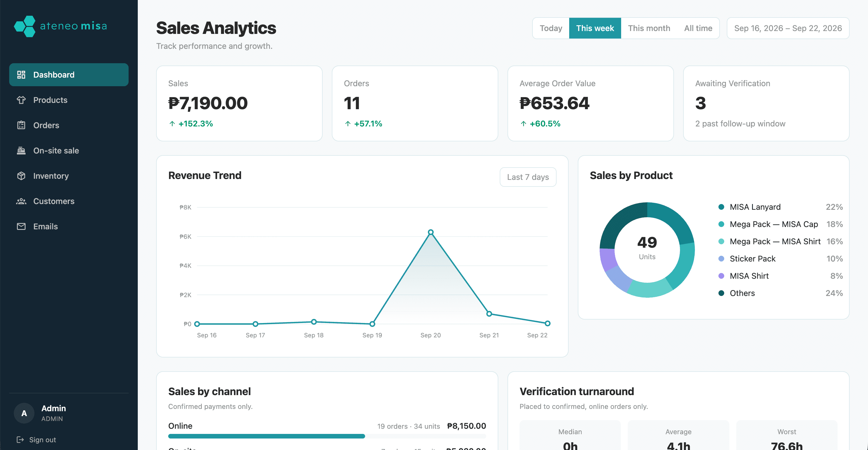Click the Emails envelope icon

[21, 226]
